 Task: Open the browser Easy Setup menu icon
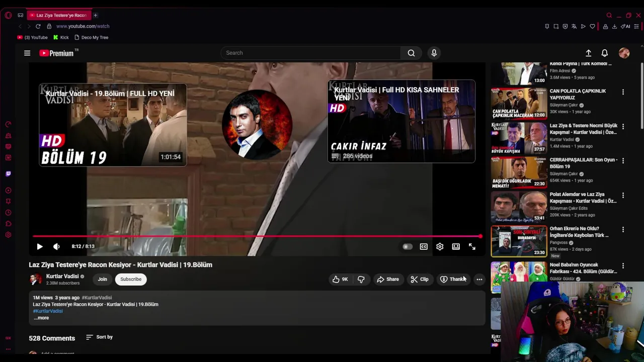pyautogui.click(x=637, y=26)
